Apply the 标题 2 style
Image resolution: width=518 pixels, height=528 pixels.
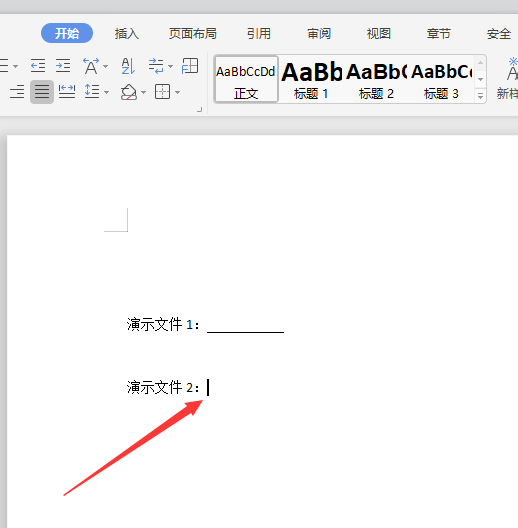376,80
